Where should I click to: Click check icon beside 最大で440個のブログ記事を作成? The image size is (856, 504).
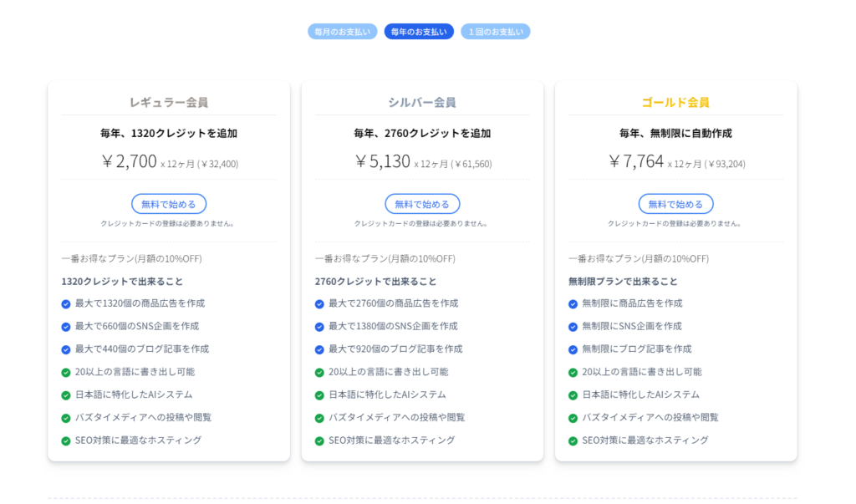(x=66, y=349)
